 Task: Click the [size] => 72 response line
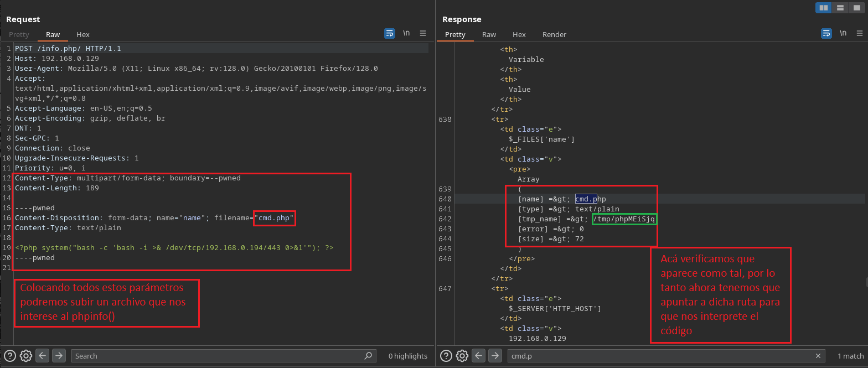point(551,239)
